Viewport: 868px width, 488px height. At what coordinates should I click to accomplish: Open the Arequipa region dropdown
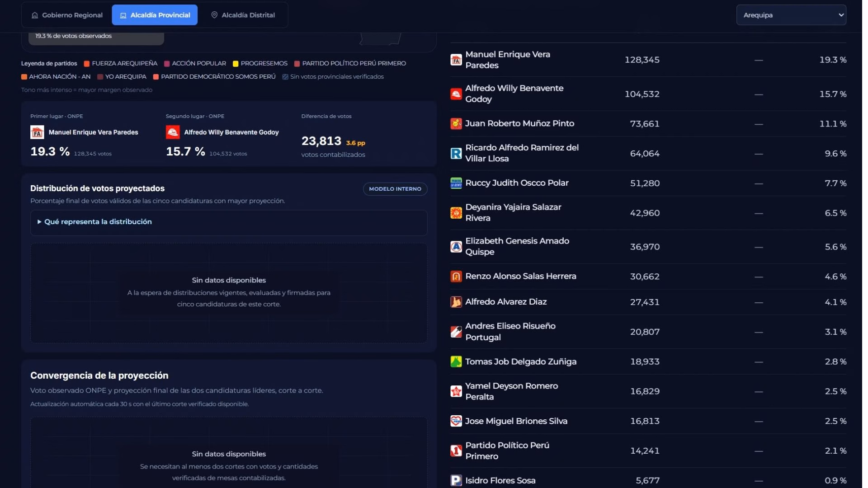(791, 15)
